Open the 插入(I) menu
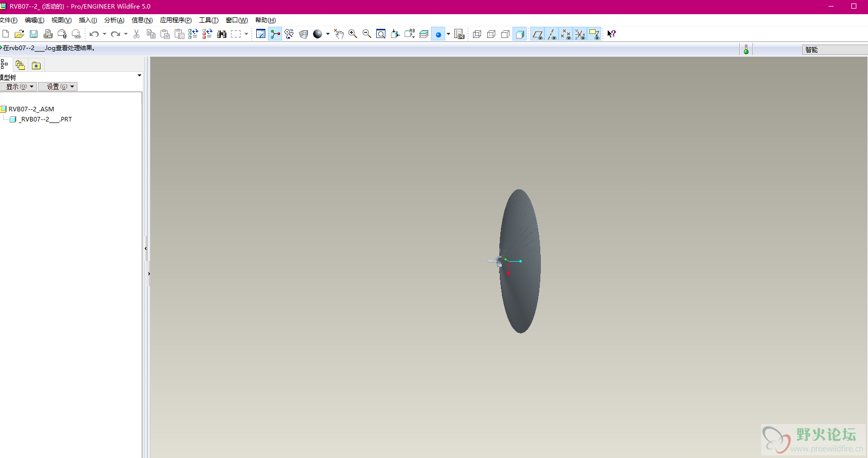Screen dimensions: 868x458 [x=88, y=20]
